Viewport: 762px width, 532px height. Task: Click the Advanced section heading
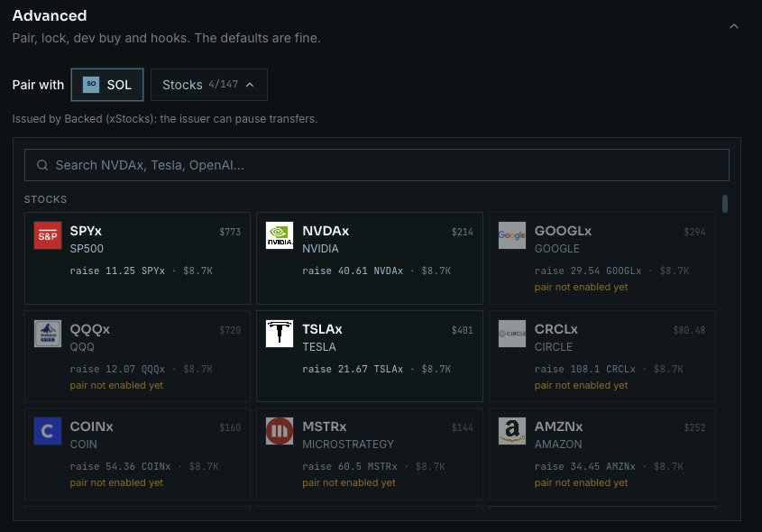(50, 15)
